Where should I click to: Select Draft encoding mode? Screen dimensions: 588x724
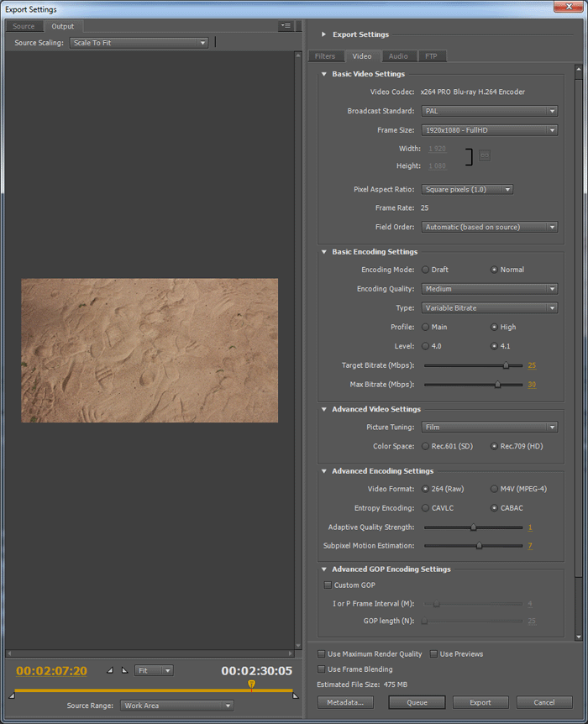coord(425,270)
